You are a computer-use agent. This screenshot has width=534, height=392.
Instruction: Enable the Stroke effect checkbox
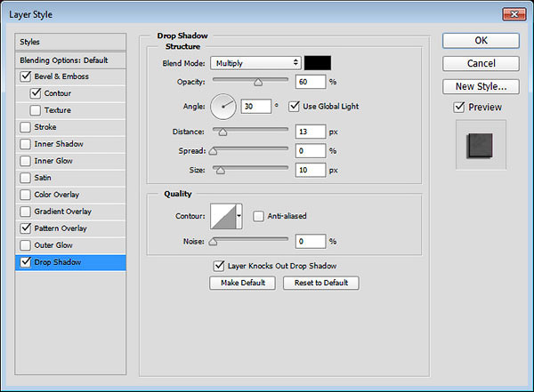(x=26, y=127)
